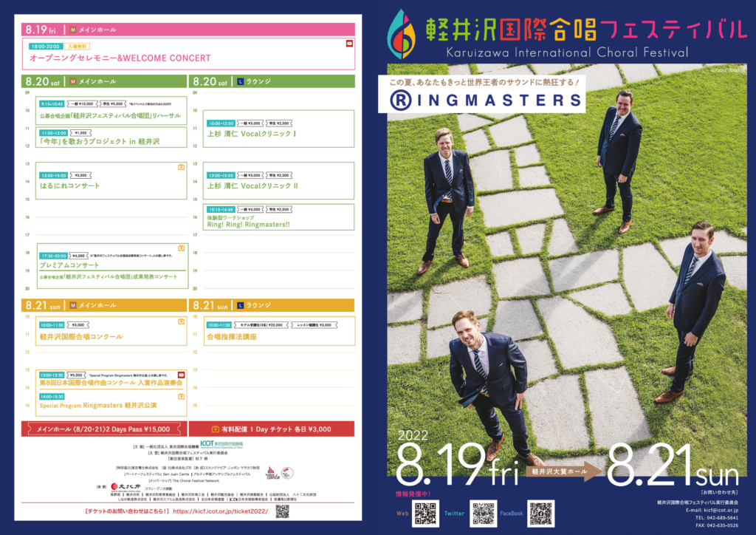The image size is (756, 535).
Task: Click the L icon in the 8.20 sat ラウンジ header
Action: coord(241,81)
